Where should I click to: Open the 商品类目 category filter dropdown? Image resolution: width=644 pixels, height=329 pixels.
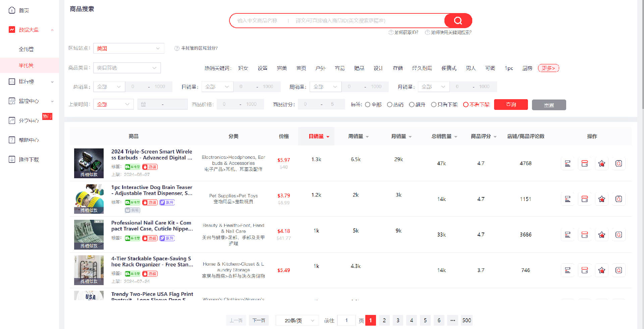click(127, 68)
